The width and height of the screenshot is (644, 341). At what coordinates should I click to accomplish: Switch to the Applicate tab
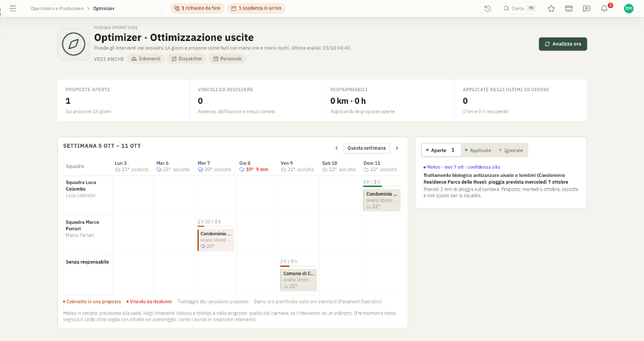(478, 150)
